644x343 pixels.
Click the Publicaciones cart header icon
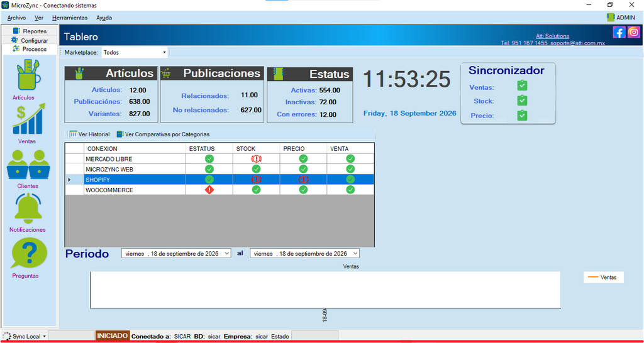pos(166,73)
